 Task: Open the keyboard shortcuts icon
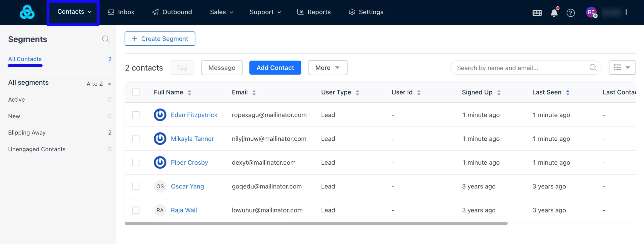pyautogui.click(x=537, y=13)
